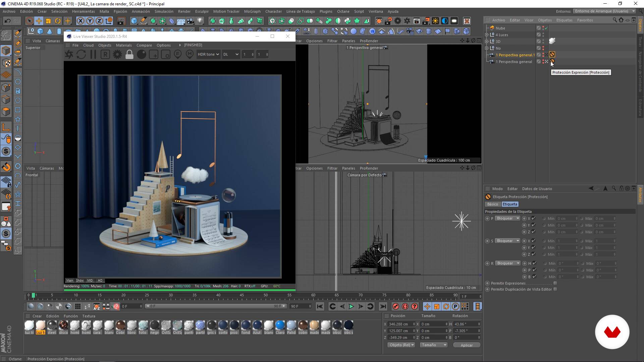Viewport: 644px width, 362px height.
Task: Uncheck the rotation B lock checkbox
Action: click(534, 277)
